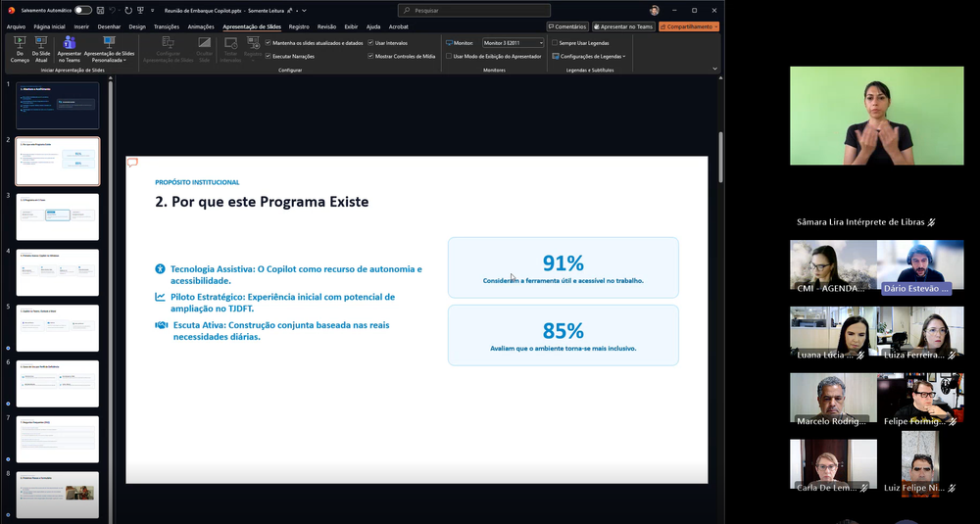Switch to the Inserir tab

click(x=81, y=26)
